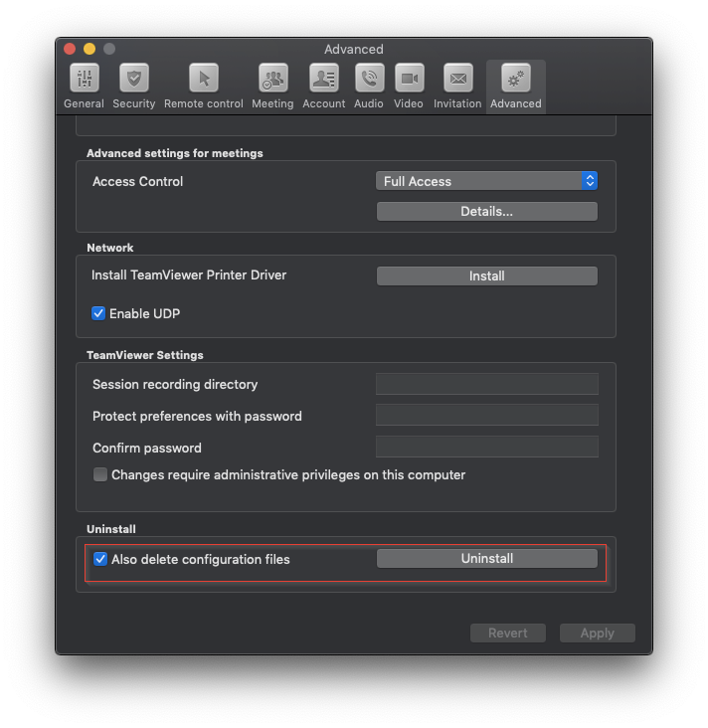
Task: Open the Video preferences tab
Action: [x=409, y=87]
